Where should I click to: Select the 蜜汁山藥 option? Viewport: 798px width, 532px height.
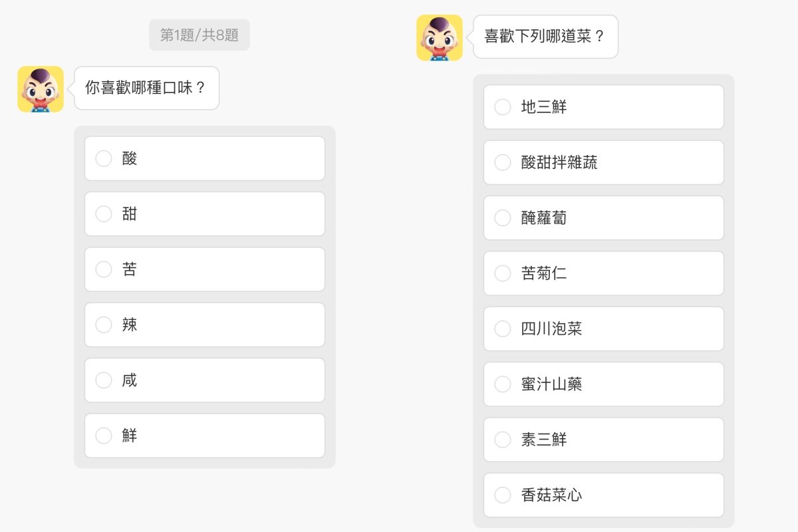click(x=603, y=384)
